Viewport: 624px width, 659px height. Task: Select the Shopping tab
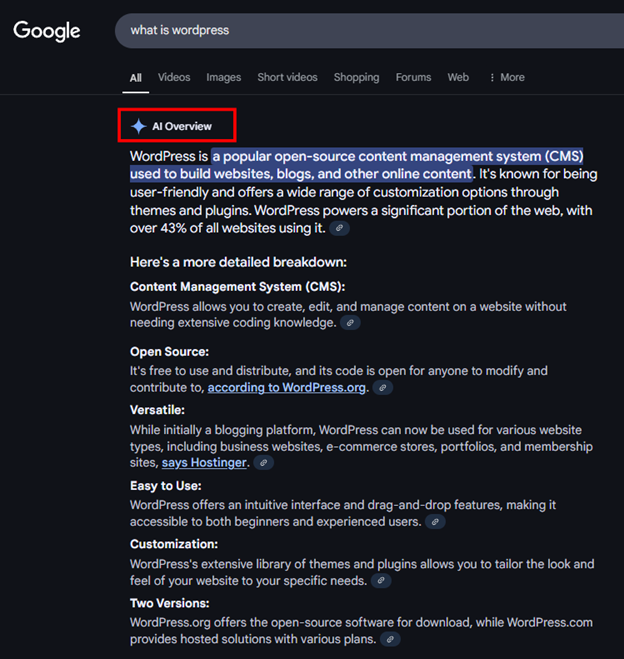356,77
